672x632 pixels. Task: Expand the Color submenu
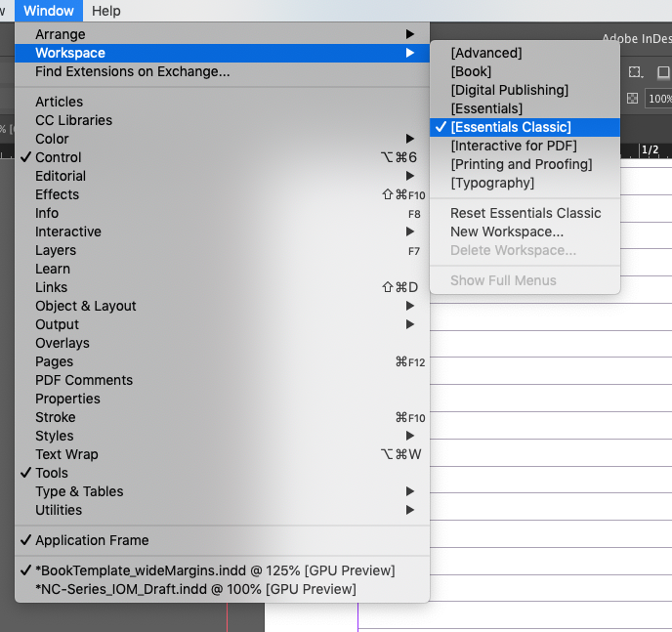pyautogui.click(x=222, y=139)
